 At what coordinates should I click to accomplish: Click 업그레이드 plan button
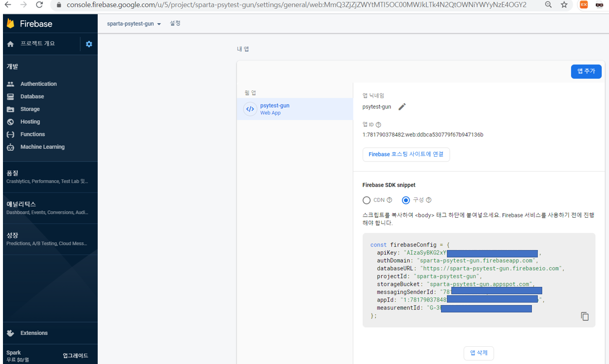(76, 356)
